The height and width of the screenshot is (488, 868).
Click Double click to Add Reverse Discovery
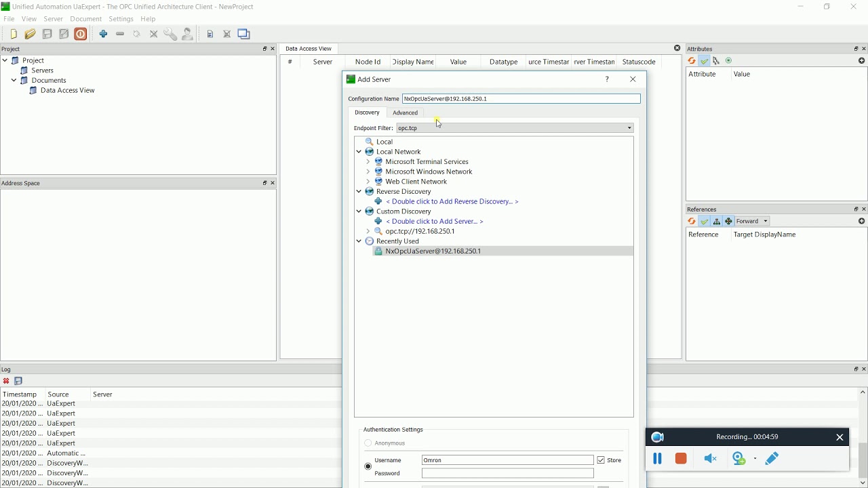[452, 202]
